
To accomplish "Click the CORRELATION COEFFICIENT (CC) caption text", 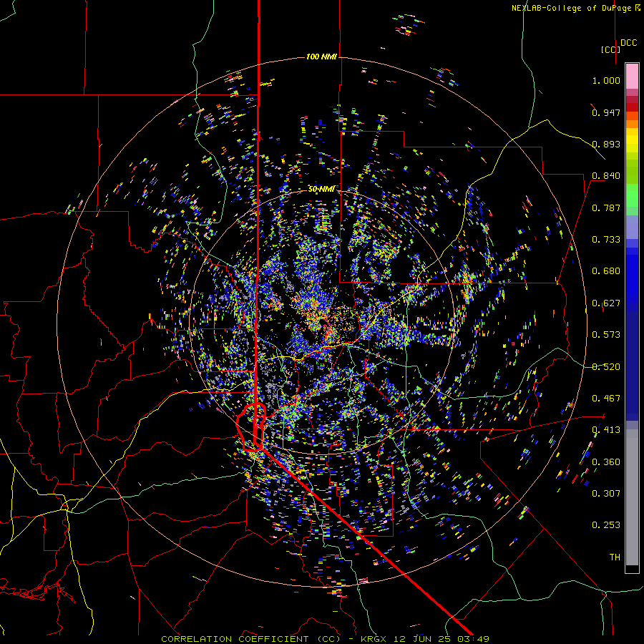I will pos(250,639).
